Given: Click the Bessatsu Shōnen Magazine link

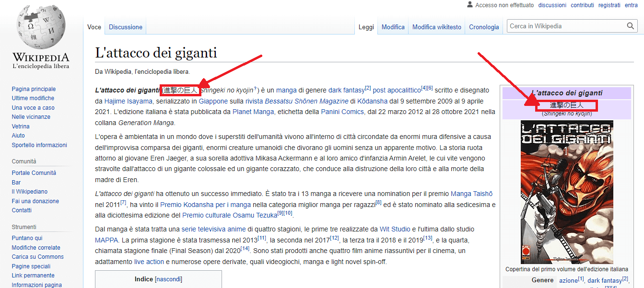Looking at the screenshot, I should tap(307, 101).
